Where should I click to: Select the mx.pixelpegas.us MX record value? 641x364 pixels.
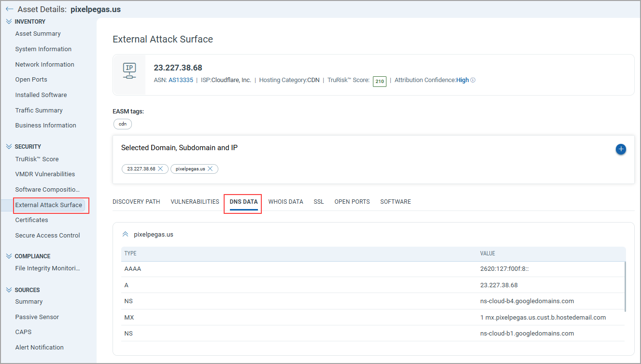pos(543,317)
